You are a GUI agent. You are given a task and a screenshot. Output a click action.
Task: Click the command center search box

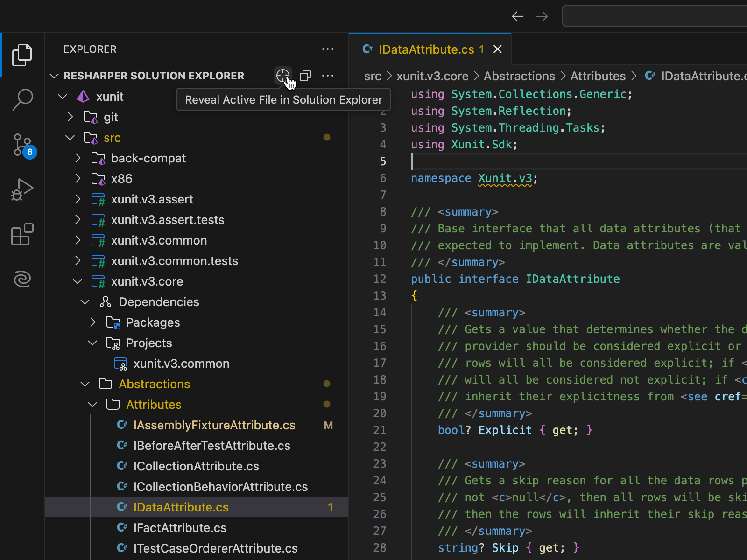654,16
